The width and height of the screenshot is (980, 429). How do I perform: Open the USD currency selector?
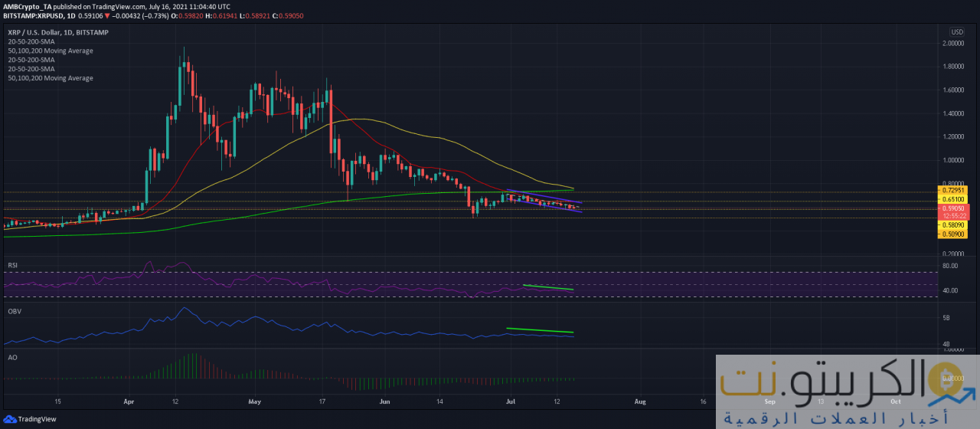pos(957,31)
